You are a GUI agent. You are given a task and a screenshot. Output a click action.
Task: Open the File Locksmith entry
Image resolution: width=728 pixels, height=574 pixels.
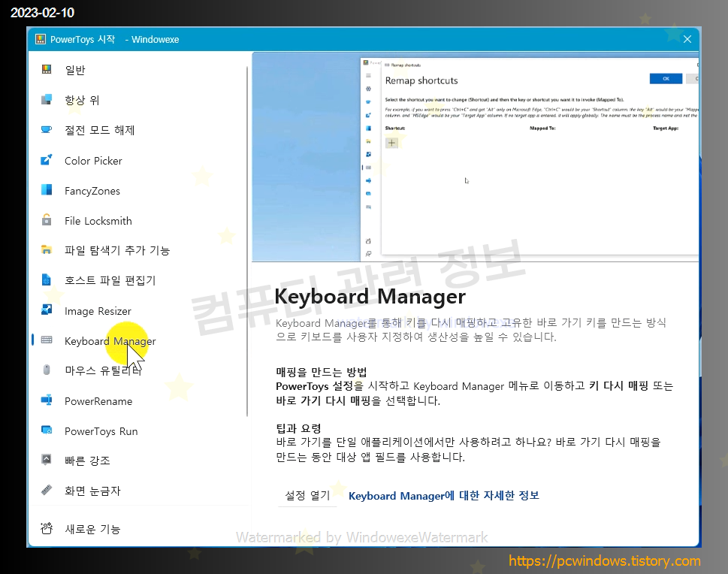tap(98, 221)
